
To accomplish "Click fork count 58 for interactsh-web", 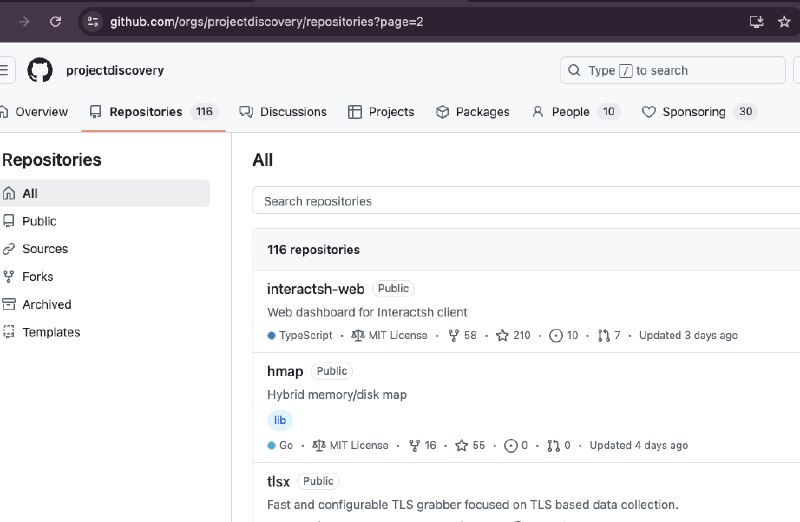I will point(462,335).
